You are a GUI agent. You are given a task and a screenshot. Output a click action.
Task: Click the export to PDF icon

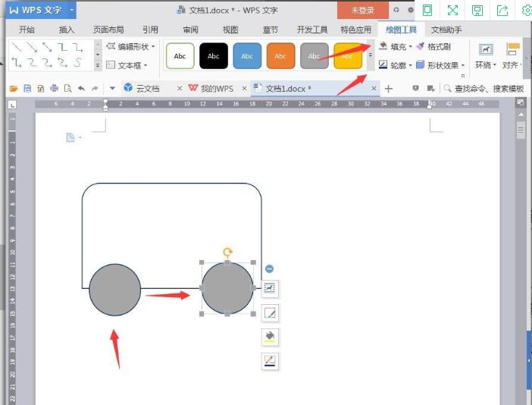tap(41, 89)
